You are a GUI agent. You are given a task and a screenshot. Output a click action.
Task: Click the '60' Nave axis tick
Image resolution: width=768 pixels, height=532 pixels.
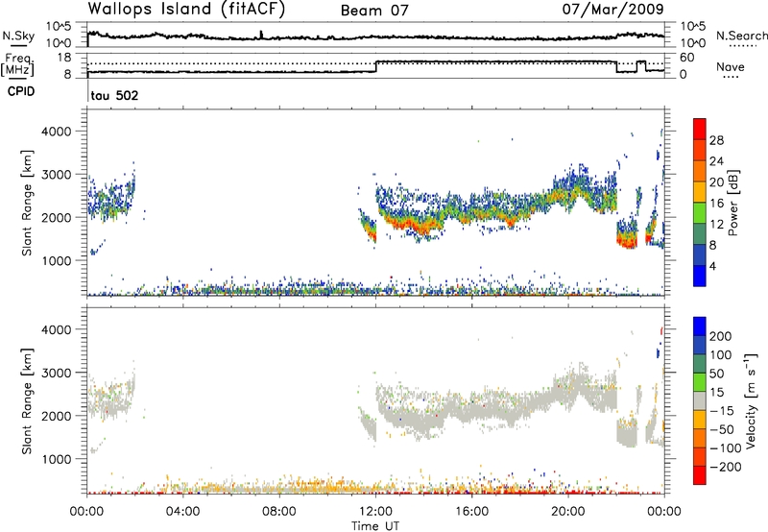pyautogui.click(x=686, y=58)
